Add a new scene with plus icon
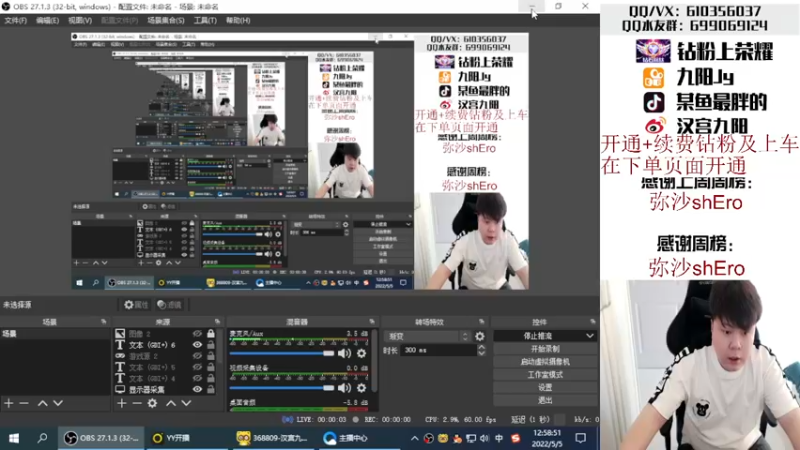This screenshot has height=450, width=800. 9,403
